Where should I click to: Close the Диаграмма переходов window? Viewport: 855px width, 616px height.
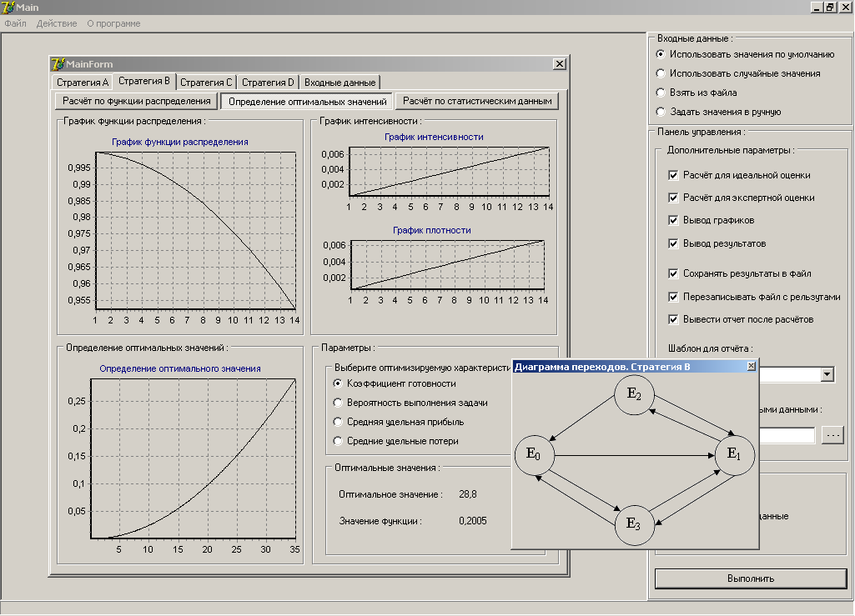tap(751, 366)
